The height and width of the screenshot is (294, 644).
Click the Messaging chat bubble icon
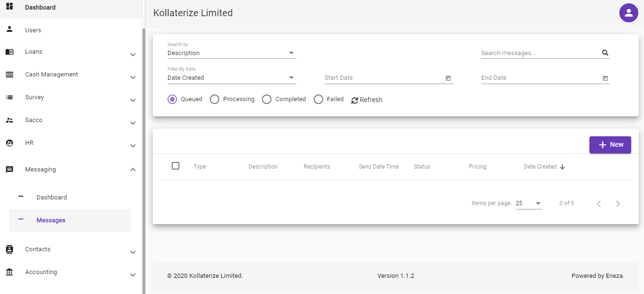coord(9,170)
